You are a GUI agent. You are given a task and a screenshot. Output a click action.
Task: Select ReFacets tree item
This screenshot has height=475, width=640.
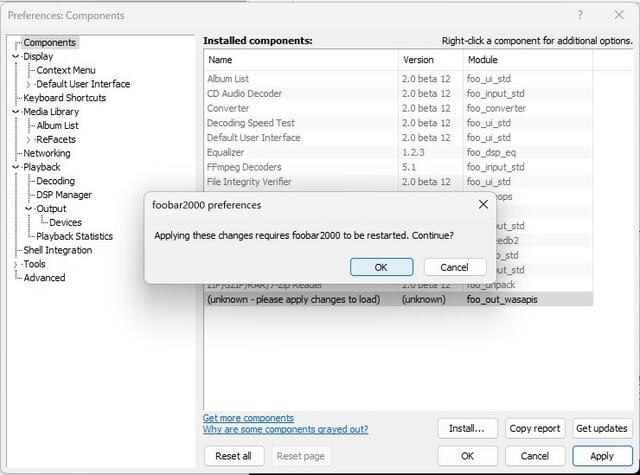click(56, 140)
